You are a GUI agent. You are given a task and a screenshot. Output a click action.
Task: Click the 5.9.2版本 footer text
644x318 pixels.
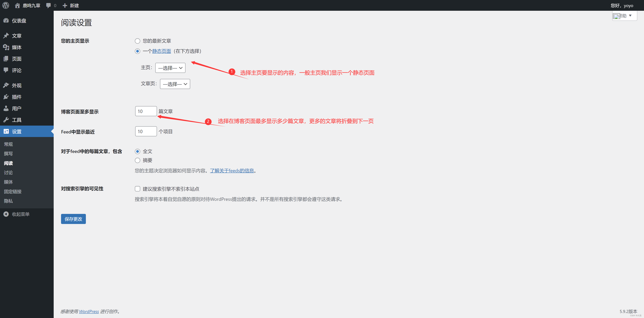click(628, 311)
